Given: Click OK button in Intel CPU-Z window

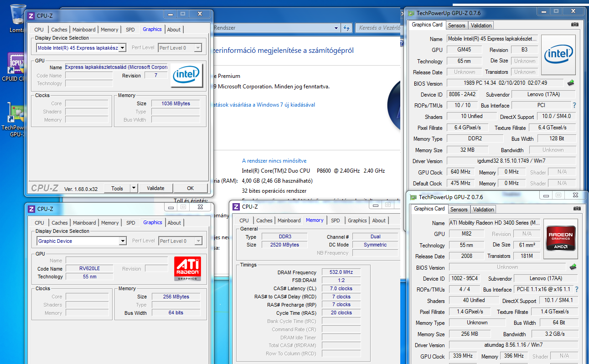Looking at the screenshot, I should point(190,188).
